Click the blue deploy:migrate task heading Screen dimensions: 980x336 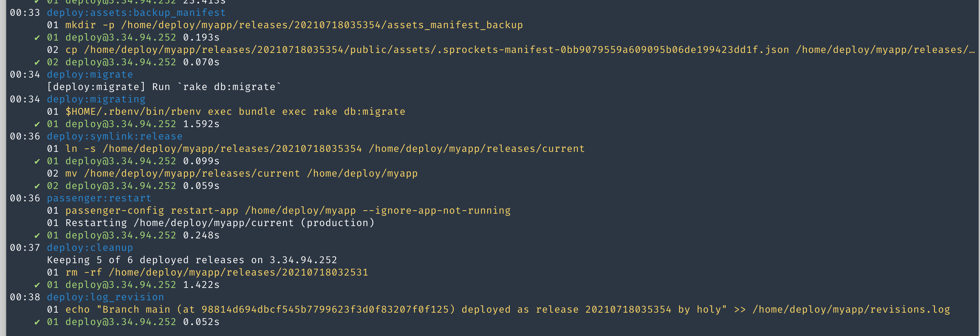[x=90, y=75]
